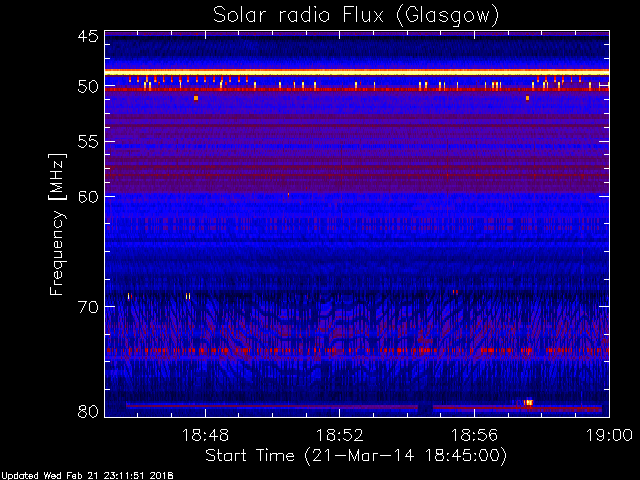
Task: Click the orange spot just below 50 MHz near 18:48
Action: click(x=196, y=98)
